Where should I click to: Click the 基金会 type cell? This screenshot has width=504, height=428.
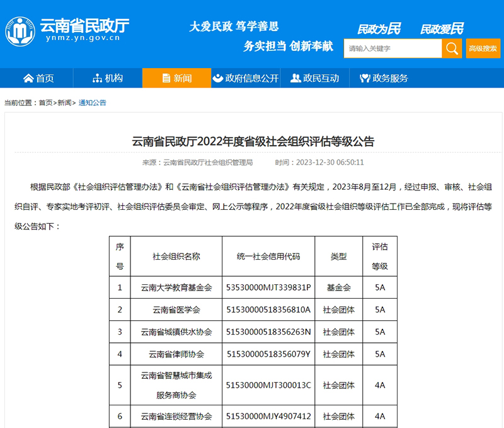[x=339, y=287]
